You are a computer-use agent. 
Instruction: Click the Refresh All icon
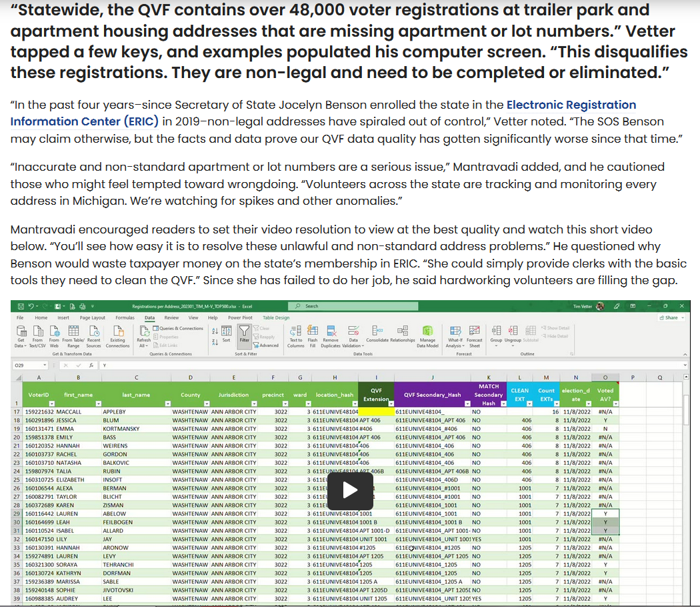click(x=144, y=336)
